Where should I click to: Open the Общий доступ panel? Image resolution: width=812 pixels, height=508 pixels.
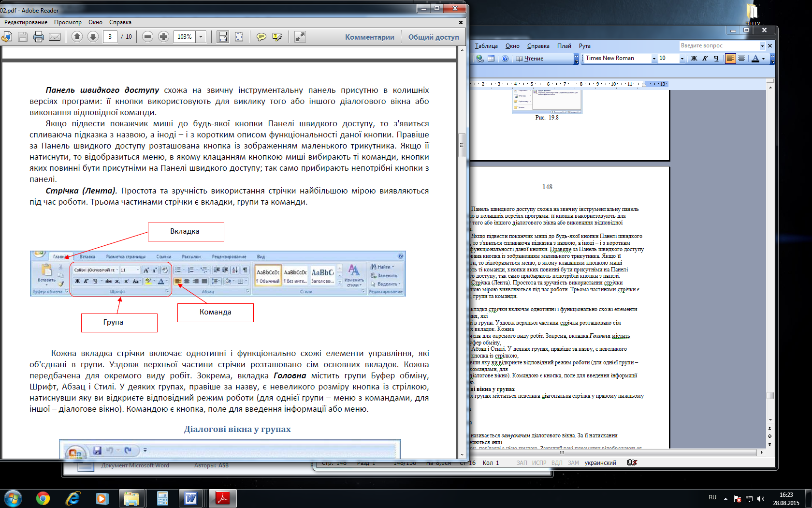tap(434, 37)
